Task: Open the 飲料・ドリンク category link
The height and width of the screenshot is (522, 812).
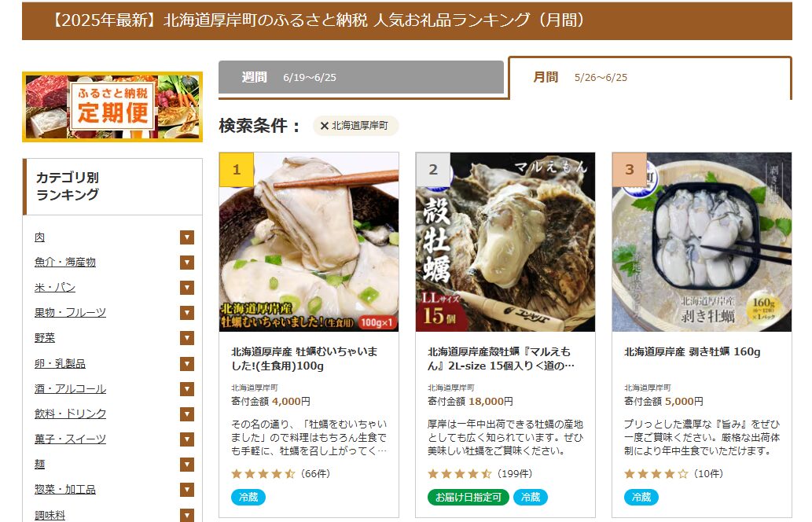Action: (71, 414)
